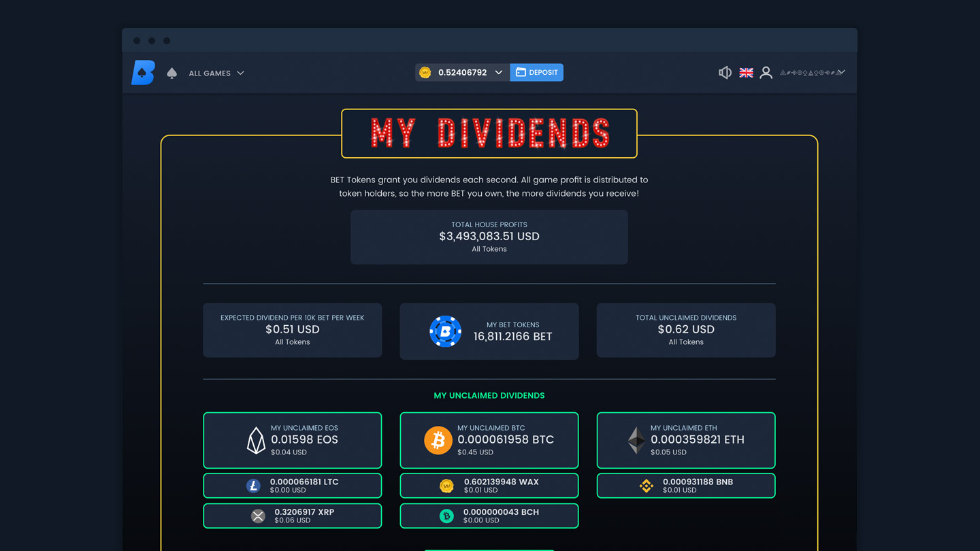
Task: Click the DEPOSIT button
Action: click(536, 72)
